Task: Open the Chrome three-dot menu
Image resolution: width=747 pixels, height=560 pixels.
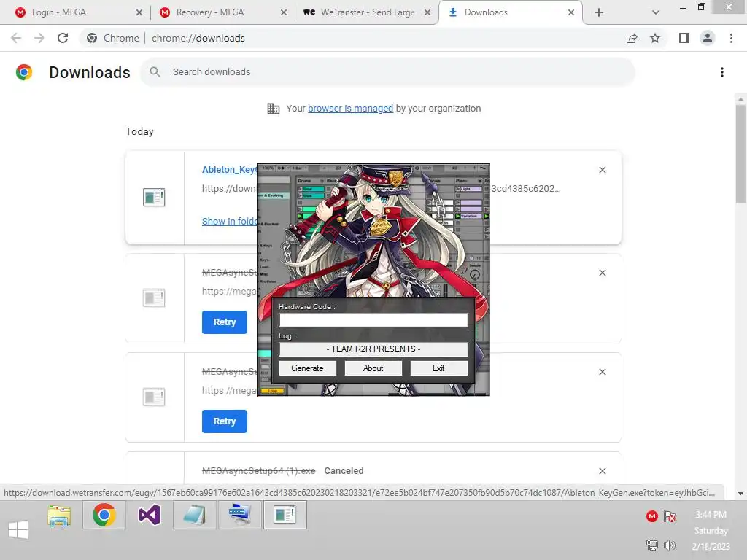Action: coord(731,38)
